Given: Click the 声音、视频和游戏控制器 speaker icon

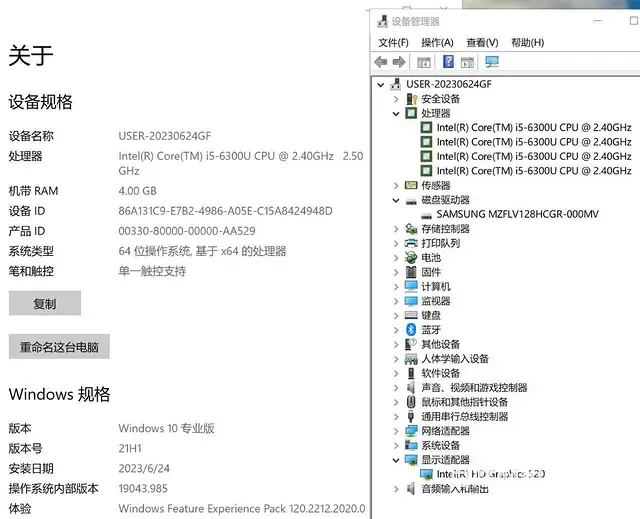Looking at the screenshot, I should tap(411, 388).
